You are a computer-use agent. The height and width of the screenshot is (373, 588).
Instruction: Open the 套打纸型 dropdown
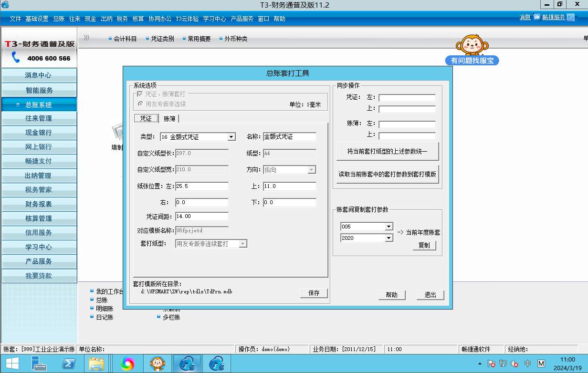click(x=242, y=244)
